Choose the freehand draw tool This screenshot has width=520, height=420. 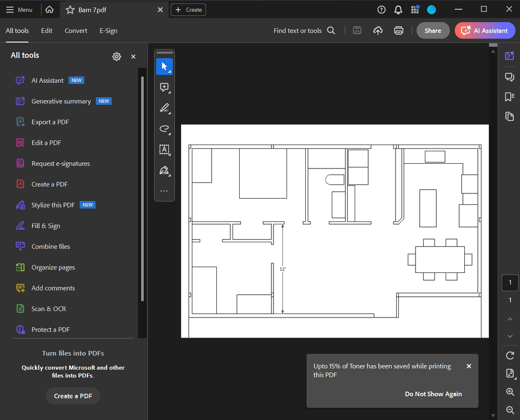pos(164,128)
